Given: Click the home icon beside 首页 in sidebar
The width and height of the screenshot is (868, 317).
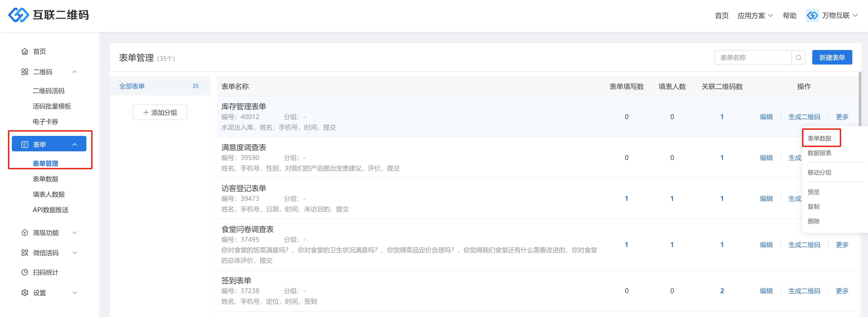Looking at the screenshot, I should (x=25, y=51).
